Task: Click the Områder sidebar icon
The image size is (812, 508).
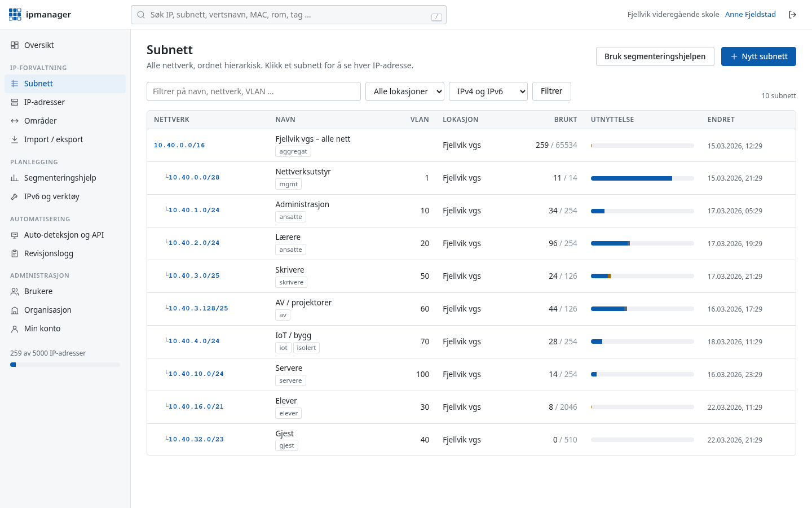Action: 15,121
